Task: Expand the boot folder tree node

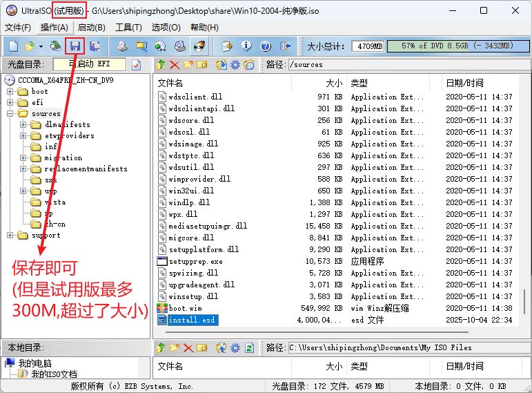Action: (x=11, y=91)
